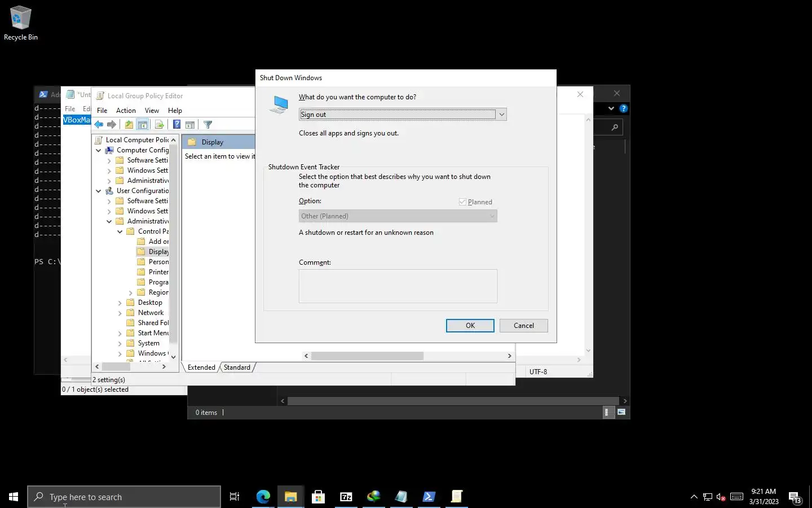Switch to the Extended tab
Image resolution: width=812 pixels, height=508 pixels.
[201, 367]
